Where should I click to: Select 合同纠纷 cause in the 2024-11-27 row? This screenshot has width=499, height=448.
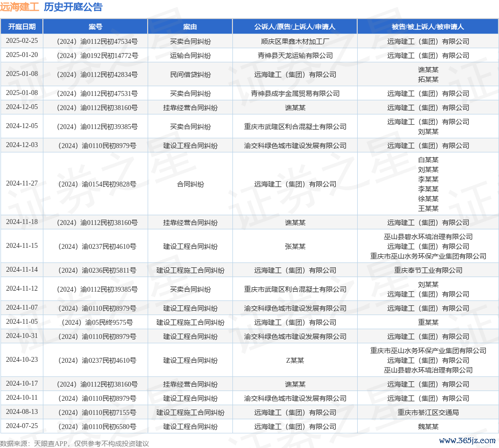click(x=191, y=185)
